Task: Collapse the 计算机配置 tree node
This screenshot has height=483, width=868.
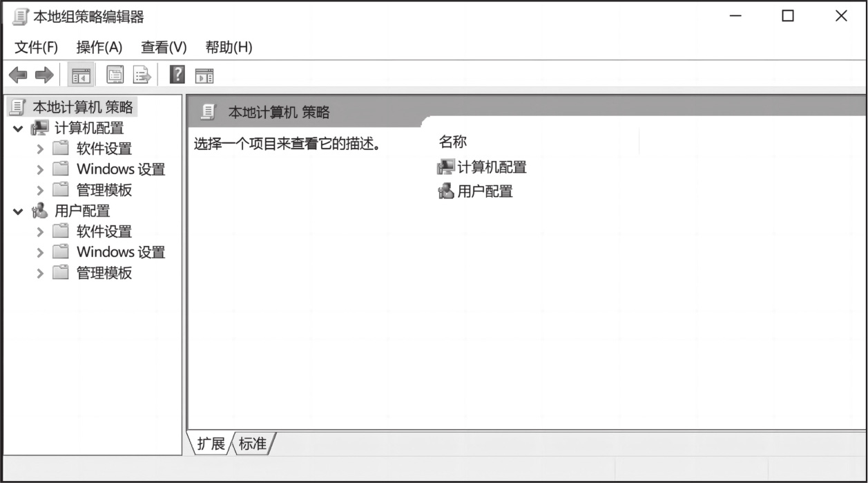Action: coord(18,129)
